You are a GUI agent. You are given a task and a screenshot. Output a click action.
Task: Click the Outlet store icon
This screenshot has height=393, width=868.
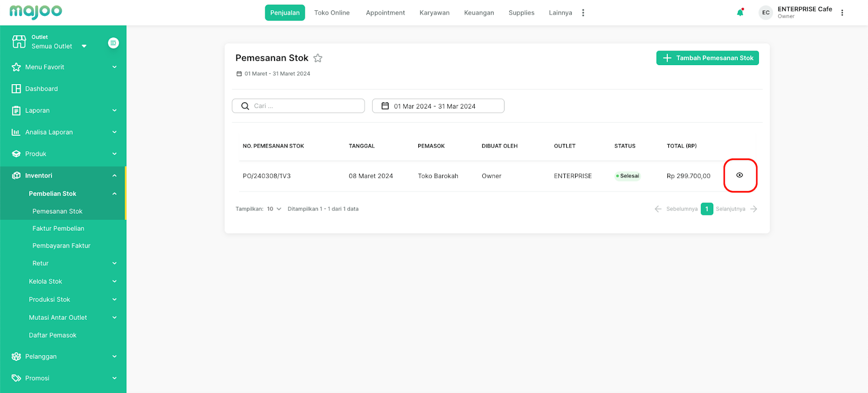(19, 42)
